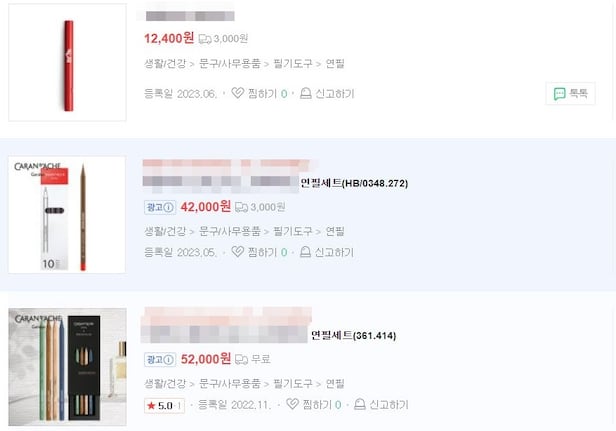Screen dimensions: 616x431
Task: Click heart icon on 12,400원 item
Action: click(237, 93)
